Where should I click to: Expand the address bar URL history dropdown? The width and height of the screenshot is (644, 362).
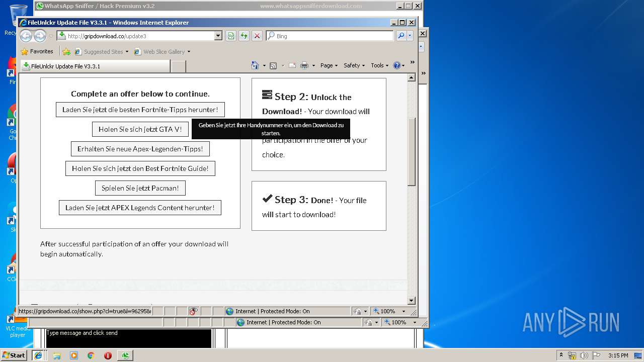(x=218, y=36)
